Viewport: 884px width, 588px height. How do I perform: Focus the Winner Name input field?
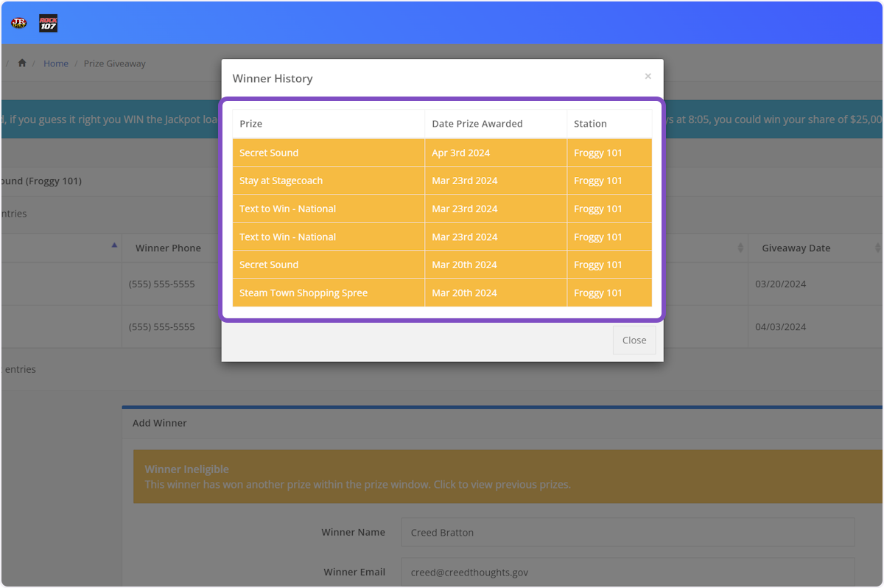click(628, 532)
